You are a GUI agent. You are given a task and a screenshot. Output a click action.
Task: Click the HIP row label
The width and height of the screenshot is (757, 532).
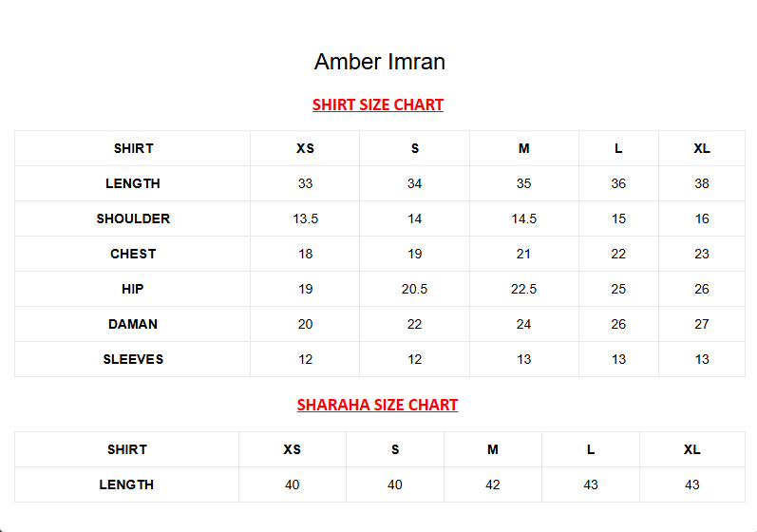tap(133, 289)
